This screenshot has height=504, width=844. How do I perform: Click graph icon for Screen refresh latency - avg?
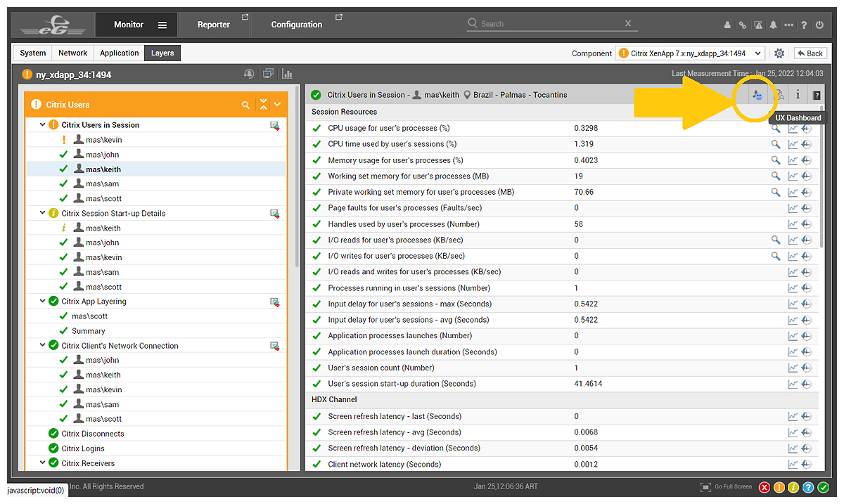click(793, 432)
